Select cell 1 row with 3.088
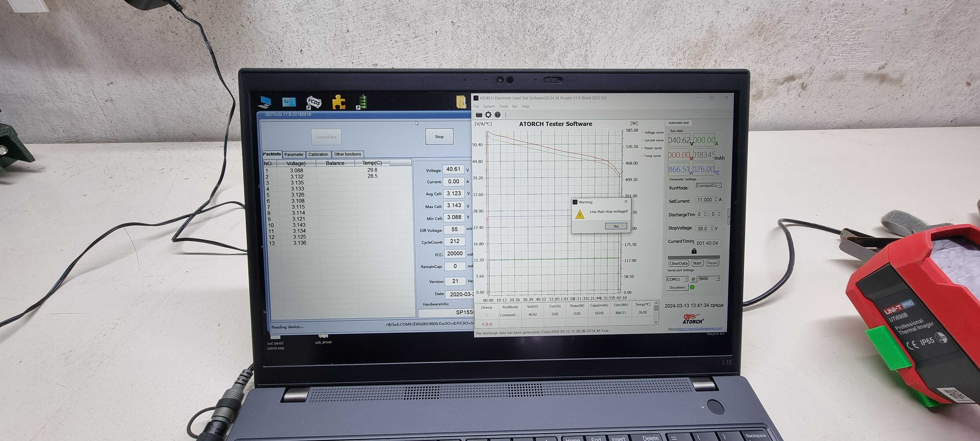The image size is (980, 441). (338, 171)
